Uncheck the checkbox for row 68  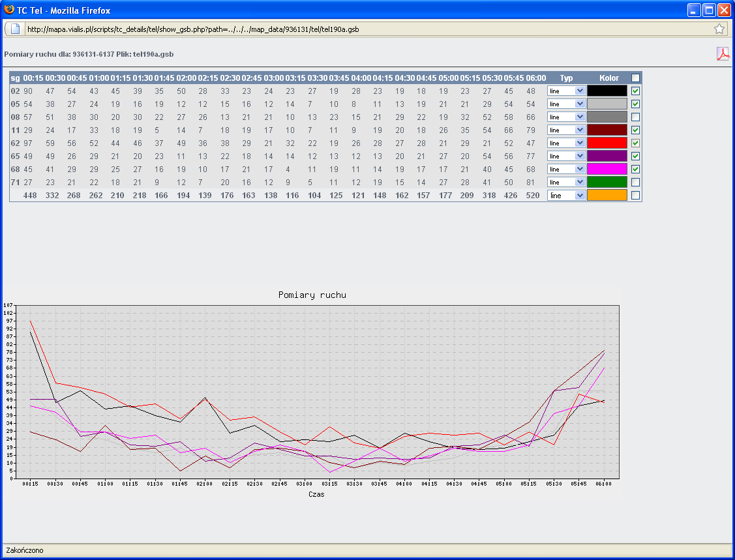click(x=635, y=169)
